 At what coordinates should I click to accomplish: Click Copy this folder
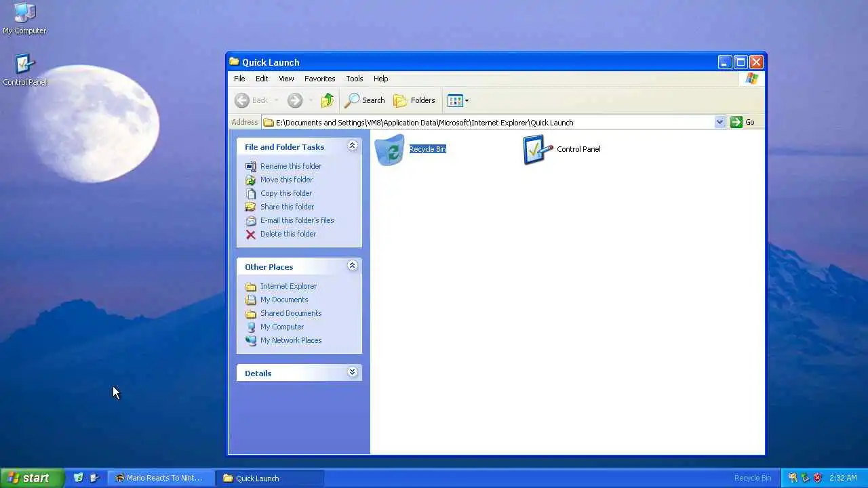[279, 193]
